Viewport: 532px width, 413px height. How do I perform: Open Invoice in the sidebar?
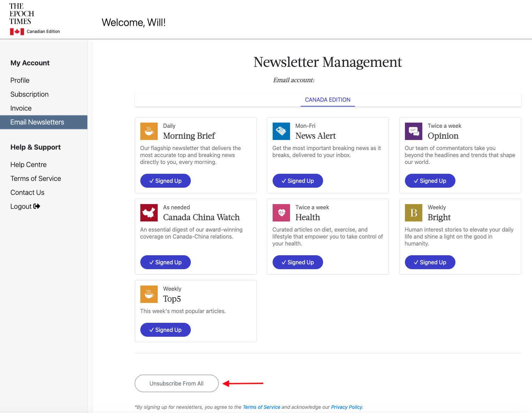point(21,108)
